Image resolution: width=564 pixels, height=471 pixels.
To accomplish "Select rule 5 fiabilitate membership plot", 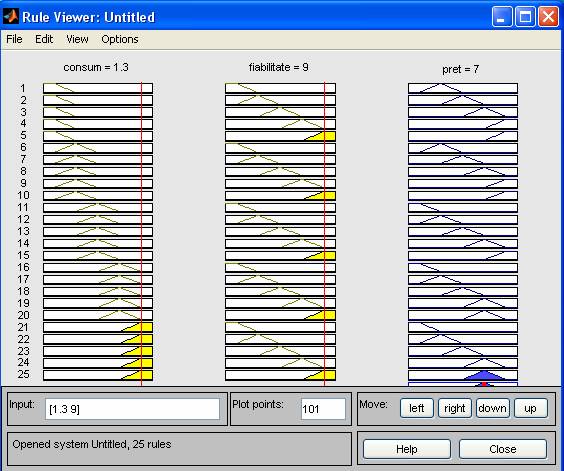I will [x=280, y=136].
